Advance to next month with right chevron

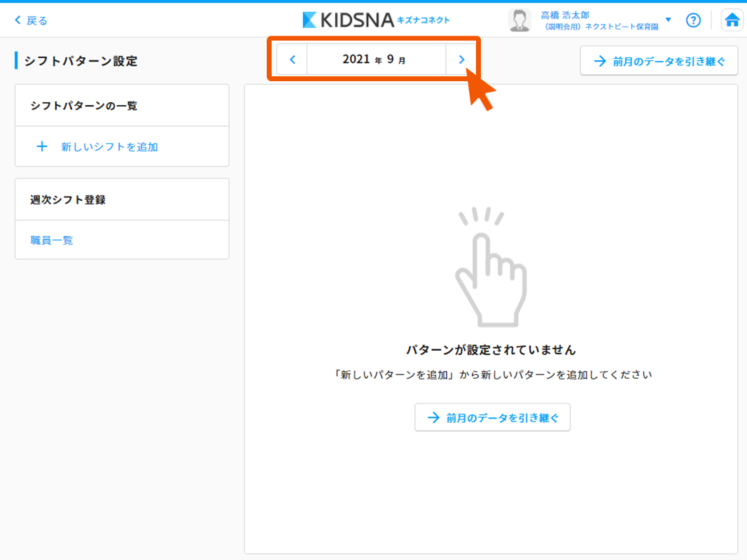point(461,60)
